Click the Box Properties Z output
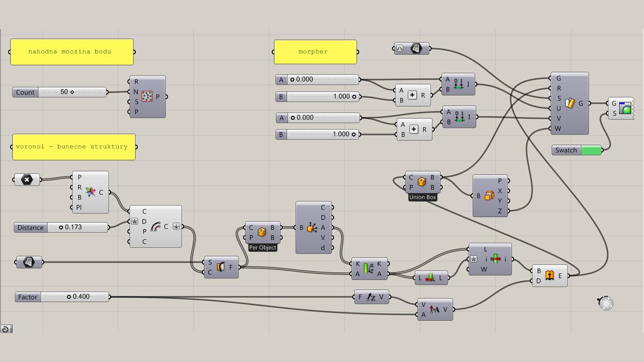 coord(500,211)
